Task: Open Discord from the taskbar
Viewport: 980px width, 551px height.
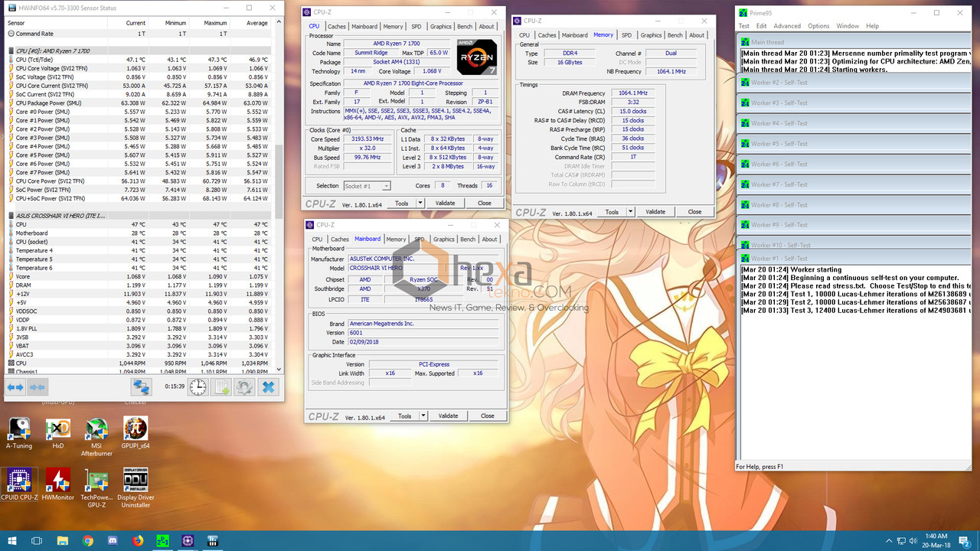Action: coord(113,540)
